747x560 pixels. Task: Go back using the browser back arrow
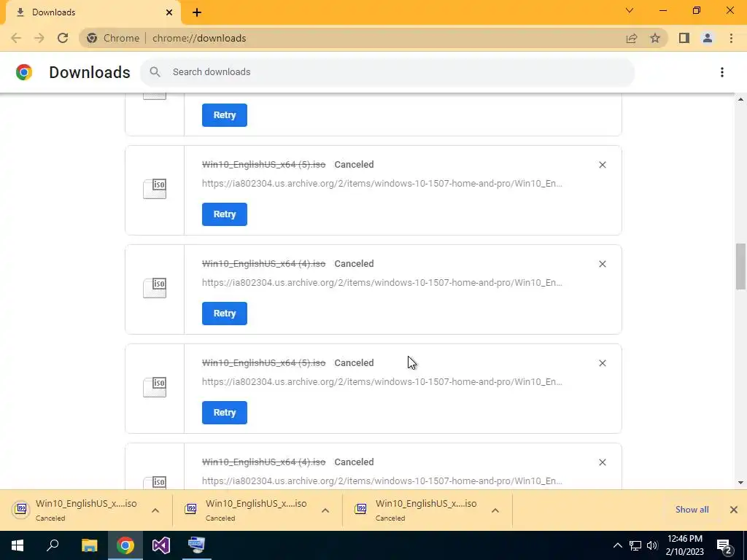tap(16, 38)
